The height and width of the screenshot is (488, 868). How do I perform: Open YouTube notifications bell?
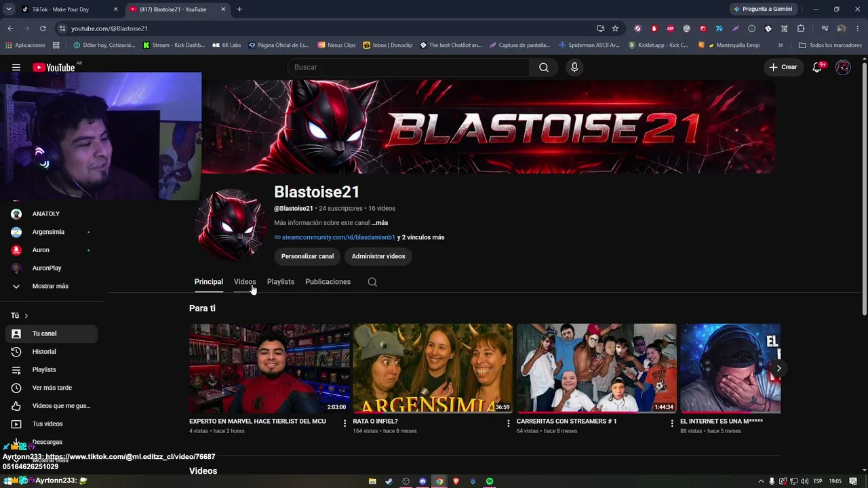(x=818, y=67)
